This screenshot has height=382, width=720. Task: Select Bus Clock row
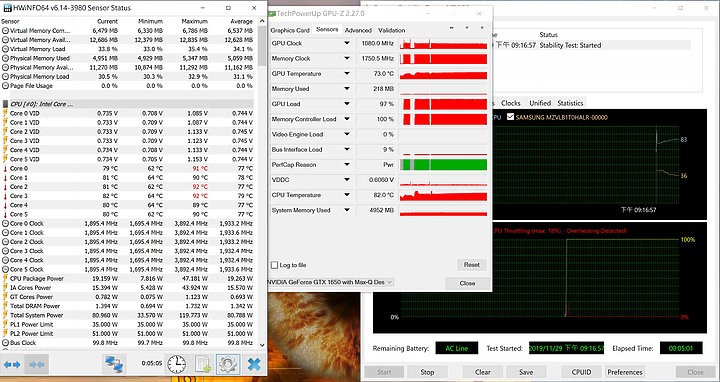click(x=127, y=343)
